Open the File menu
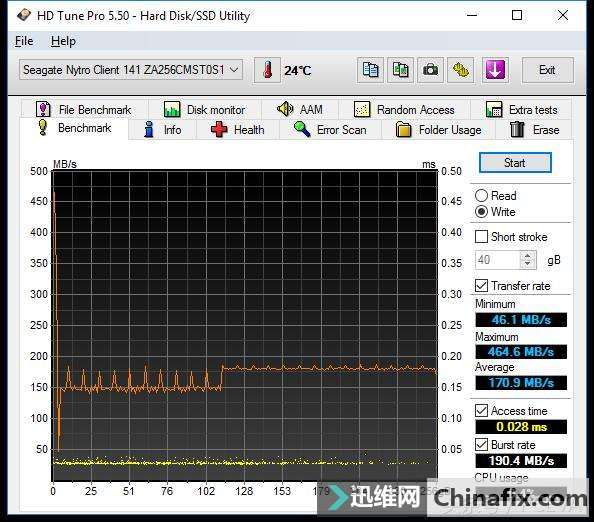 (24, 41)
